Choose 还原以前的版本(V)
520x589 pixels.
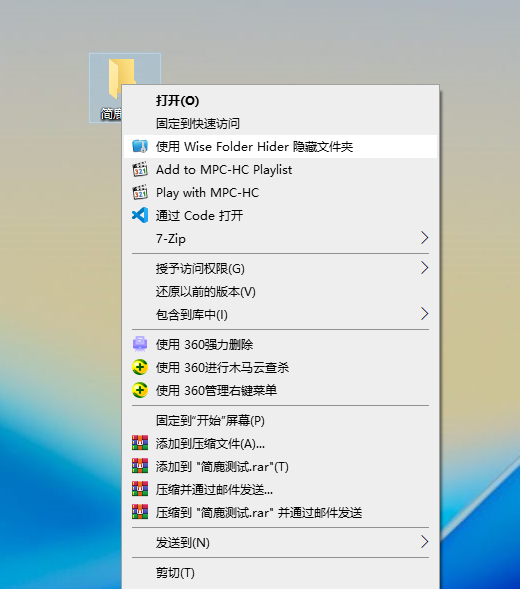[x=281, y=291]
